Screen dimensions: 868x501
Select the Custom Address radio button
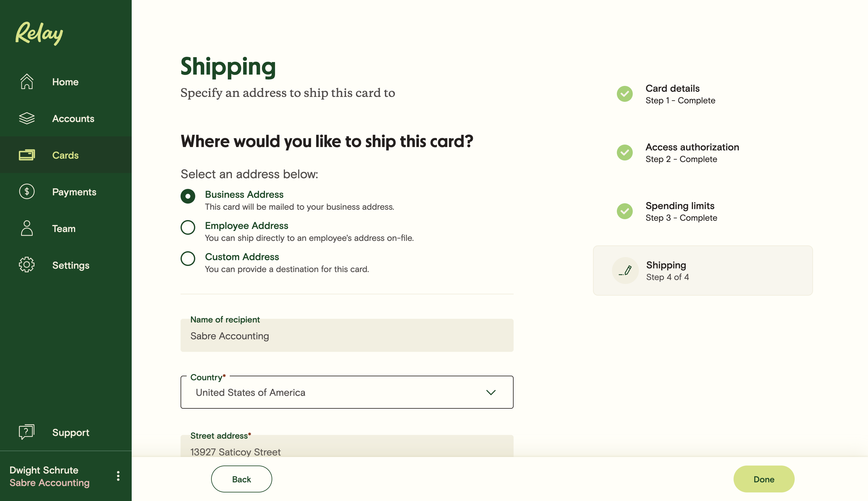tap(188, 258)
